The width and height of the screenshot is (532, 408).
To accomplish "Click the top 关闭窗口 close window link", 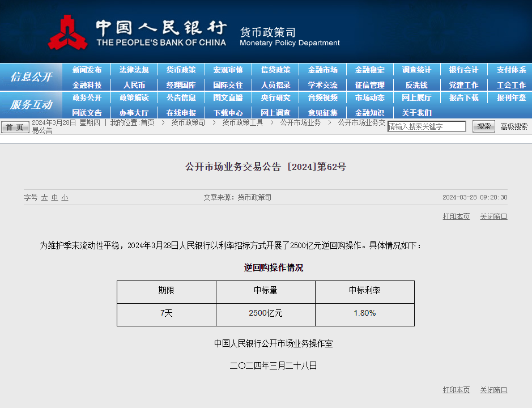I will pyautogui.click(x=493, y=216).
